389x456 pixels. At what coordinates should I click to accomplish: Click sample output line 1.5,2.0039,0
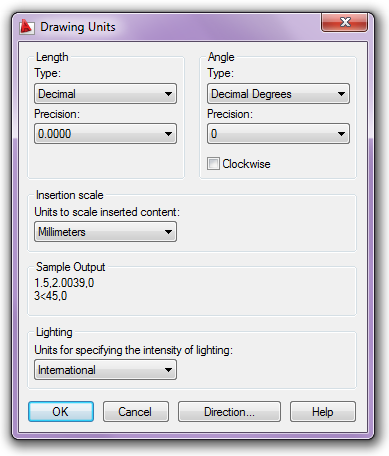click(x=64, y=283)
